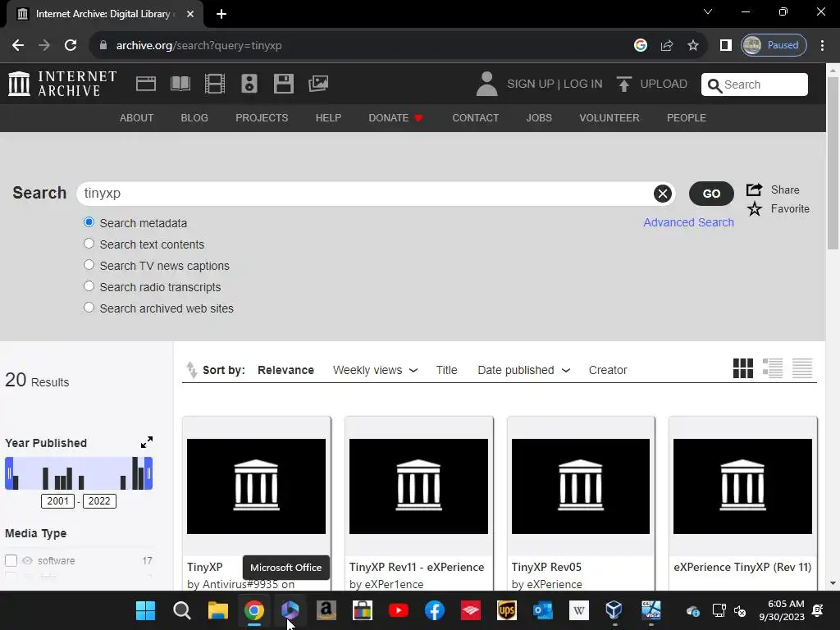840x630 pixels.
Task: Open the Texts book icon
Action: click(x=180, y=84)
